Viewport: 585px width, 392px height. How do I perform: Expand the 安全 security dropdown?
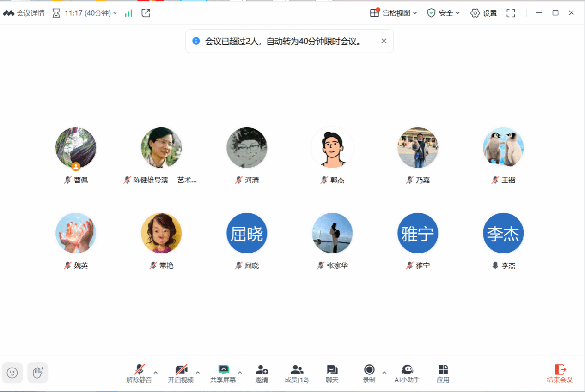coord(444,13)
